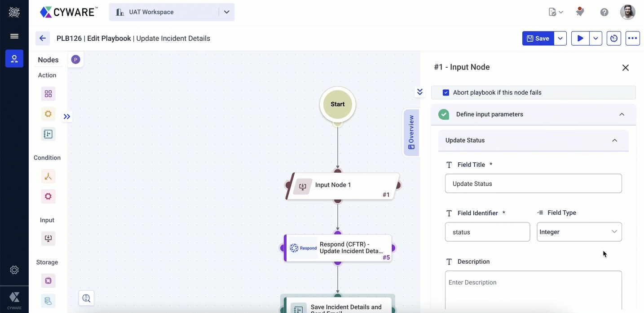Collapse the Define input parameters section

pos(622,114)
